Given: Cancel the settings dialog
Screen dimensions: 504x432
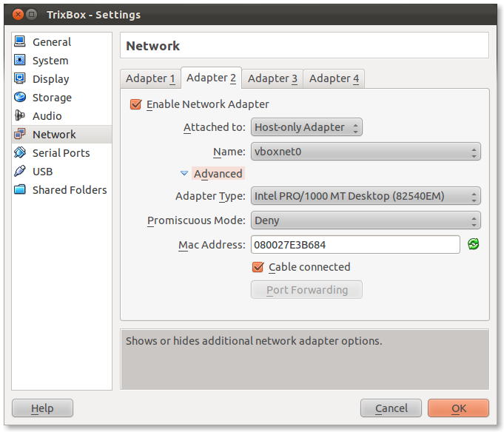Looking at the screenshot, I should click(391, 408).
